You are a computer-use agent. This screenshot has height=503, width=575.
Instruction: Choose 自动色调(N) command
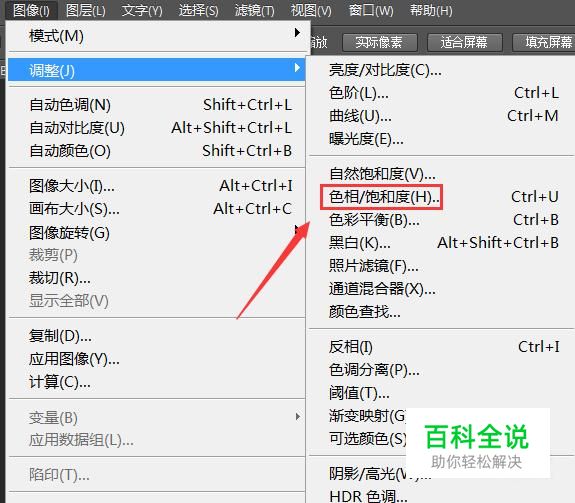157,105
